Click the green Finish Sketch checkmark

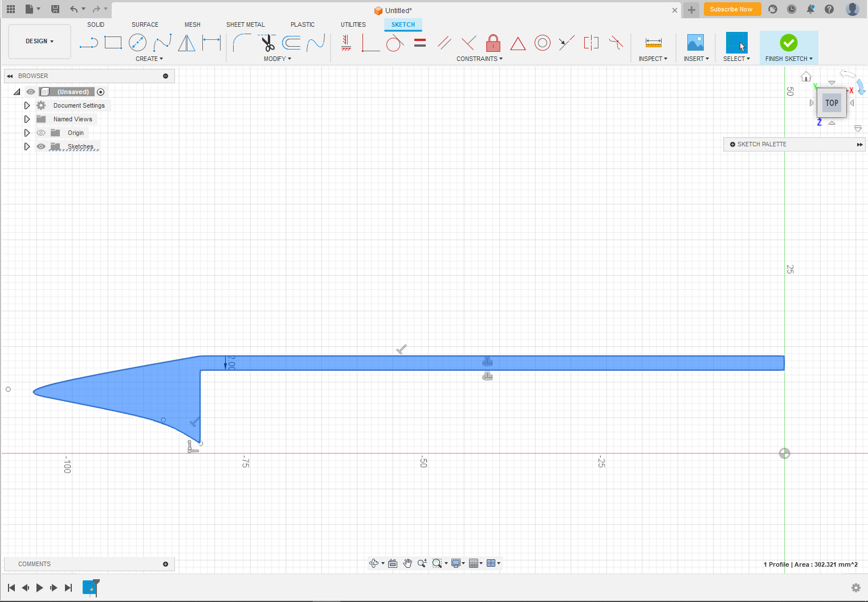pos(789,43)
